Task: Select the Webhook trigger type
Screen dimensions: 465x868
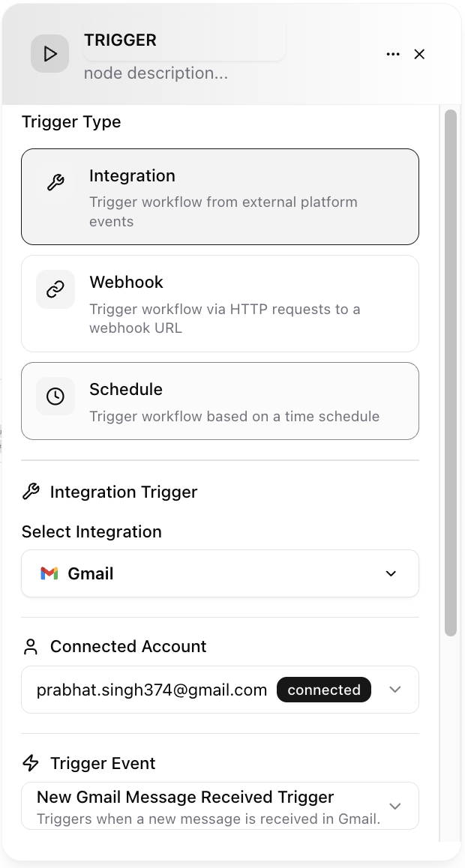Action: pyautogui.click(x=220, y=304)
